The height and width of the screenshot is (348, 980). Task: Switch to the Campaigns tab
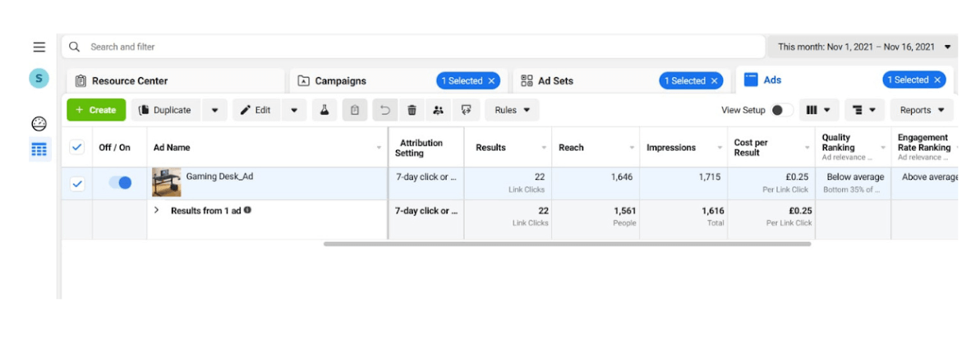pyautogui.click(x=341, y=80)
